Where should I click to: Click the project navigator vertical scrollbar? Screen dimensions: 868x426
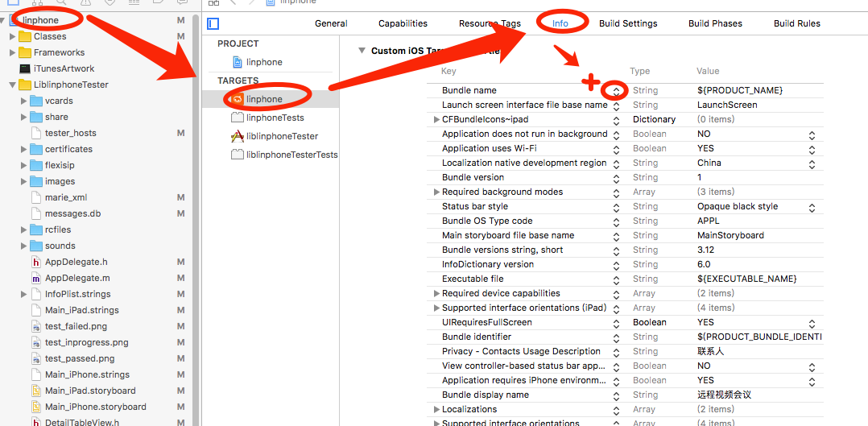click(x=195, y=221)
